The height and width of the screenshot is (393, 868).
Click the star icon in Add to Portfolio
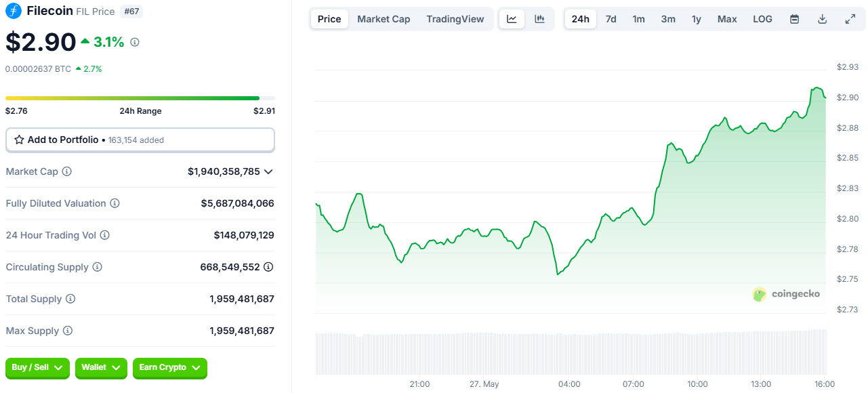point(19,140)
